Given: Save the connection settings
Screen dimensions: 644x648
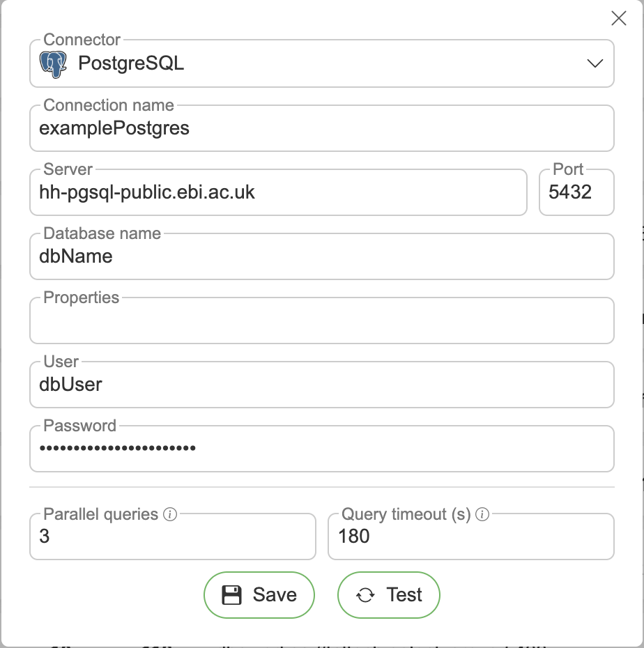Looking at the screenshot, I should point(259,594).
